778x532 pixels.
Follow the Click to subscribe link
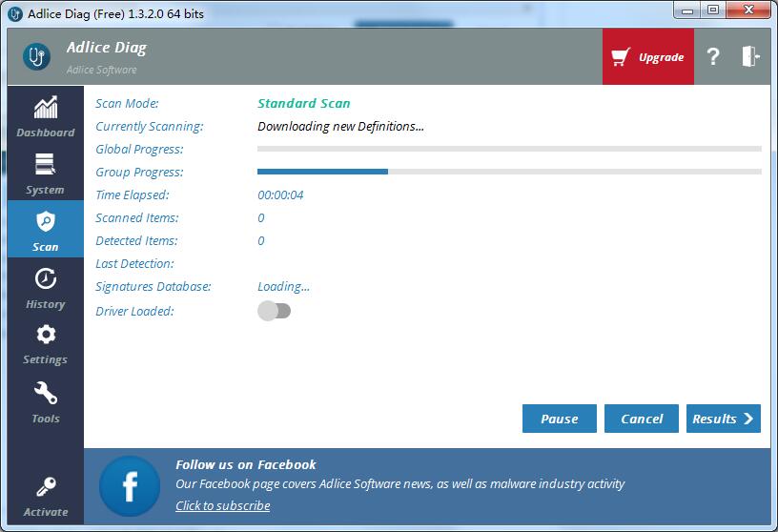pyautogui.click(x=223, y=505)
